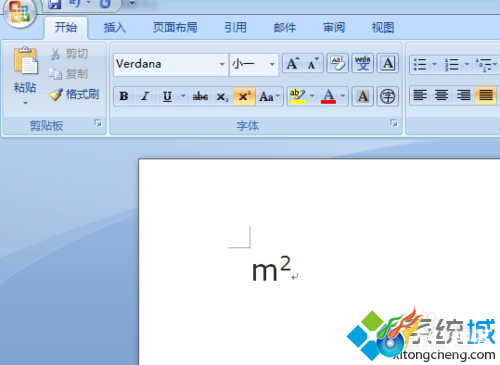Click the Grow Font icon
500x365 pixels.
(293, 63)
